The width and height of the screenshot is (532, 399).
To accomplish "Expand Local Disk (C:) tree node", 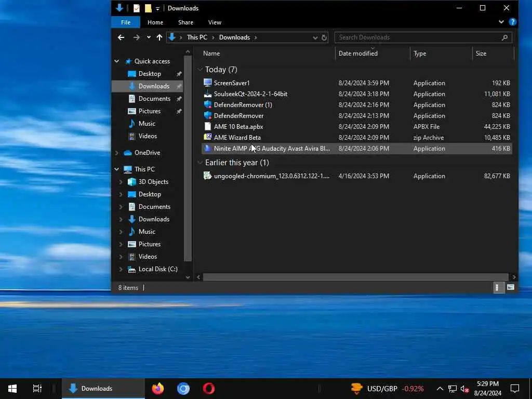I will [121, 269].
